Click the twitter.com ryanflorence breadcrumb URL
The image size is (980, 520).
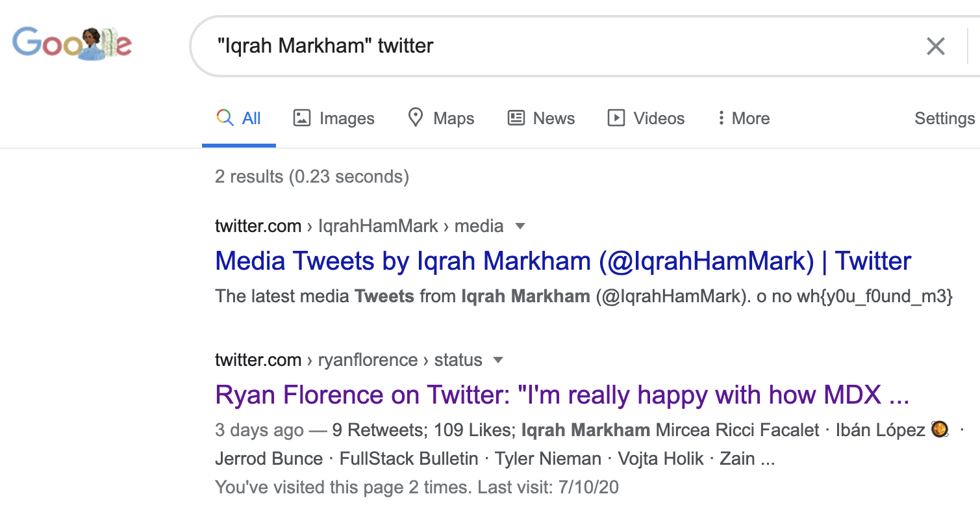[349, 360]
